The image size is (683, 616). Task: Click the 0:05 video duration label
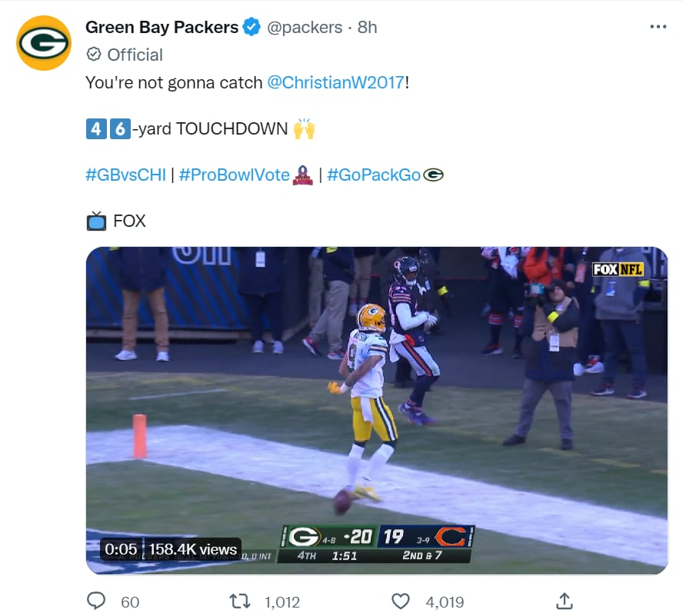tap(121, 549)
